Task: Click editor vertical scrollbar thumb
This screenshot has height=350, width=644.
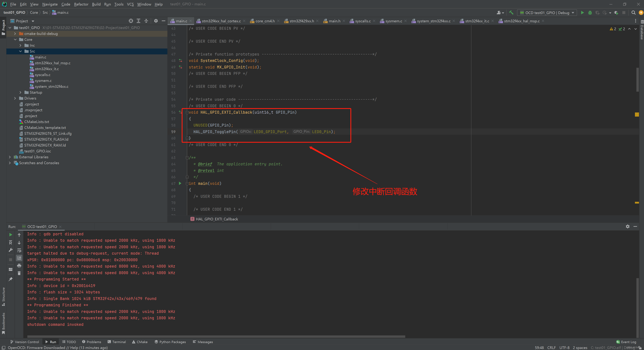Action: tap(637, 79)
